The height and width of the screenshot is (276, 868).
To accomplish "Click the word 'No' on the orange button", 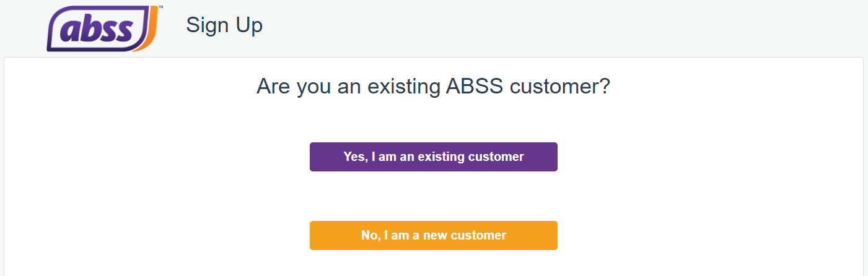I will [369, 235].
